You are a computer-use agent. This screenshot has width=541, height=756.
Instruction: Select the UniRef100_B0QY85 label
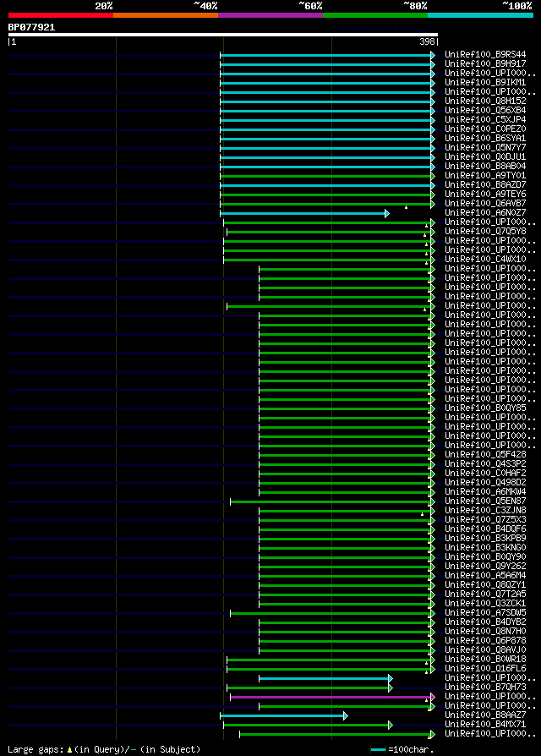pos(485,408)
